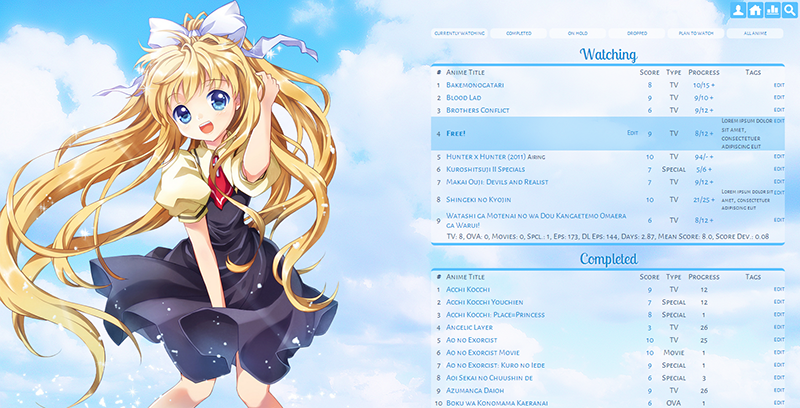Open the user profile icon

click(738, 10)
